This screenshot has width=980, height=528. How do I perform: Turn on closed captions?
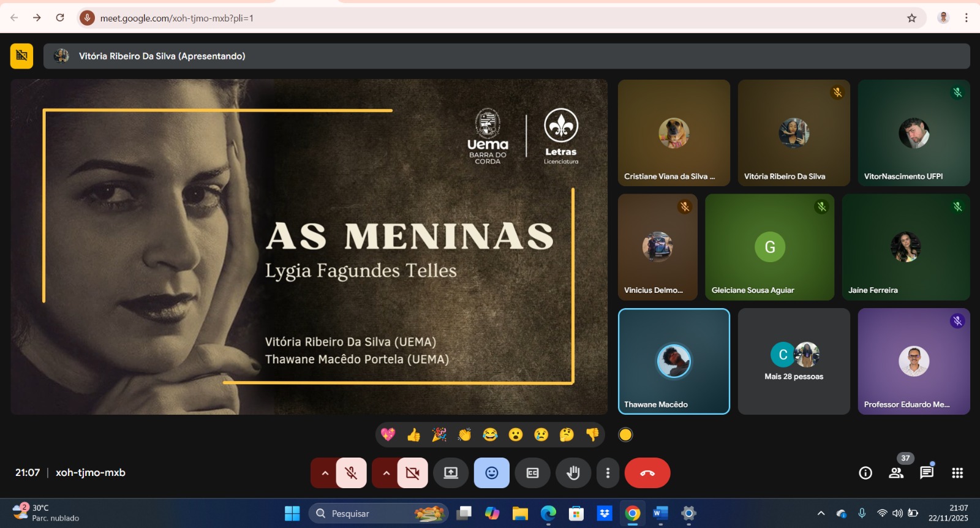(533, 473)
